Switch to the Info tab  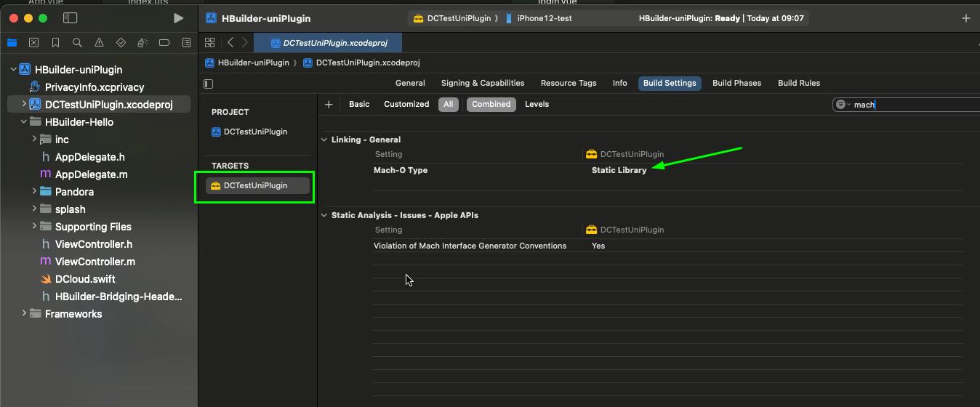pos(619,83)
